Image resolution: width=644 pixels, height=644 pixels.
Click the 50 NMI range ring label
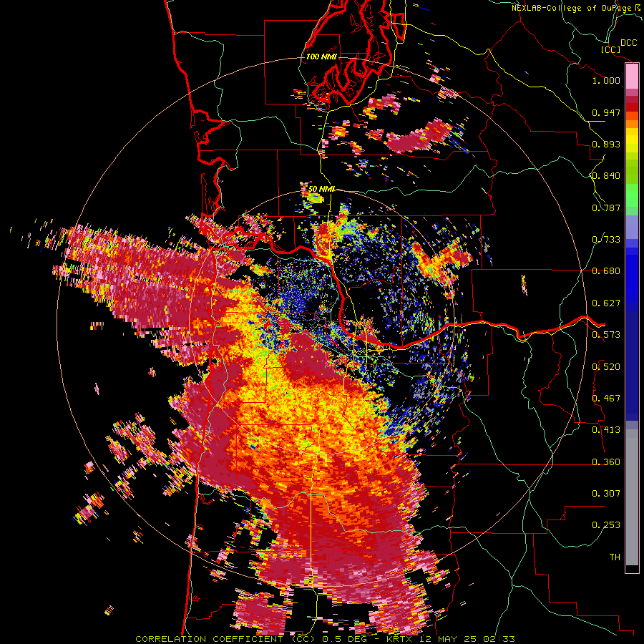tap(322, 189)
